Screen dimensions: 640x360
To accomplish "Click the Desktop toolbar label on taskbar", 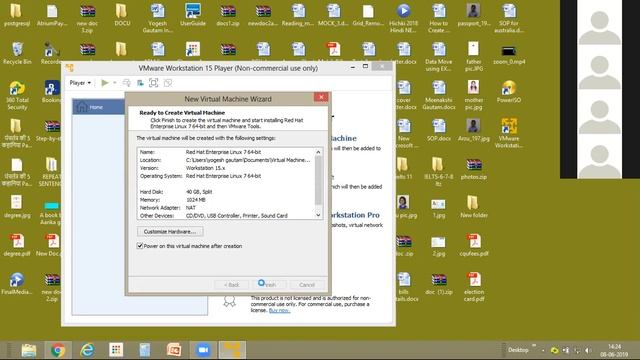I will [x=518, y=350].
